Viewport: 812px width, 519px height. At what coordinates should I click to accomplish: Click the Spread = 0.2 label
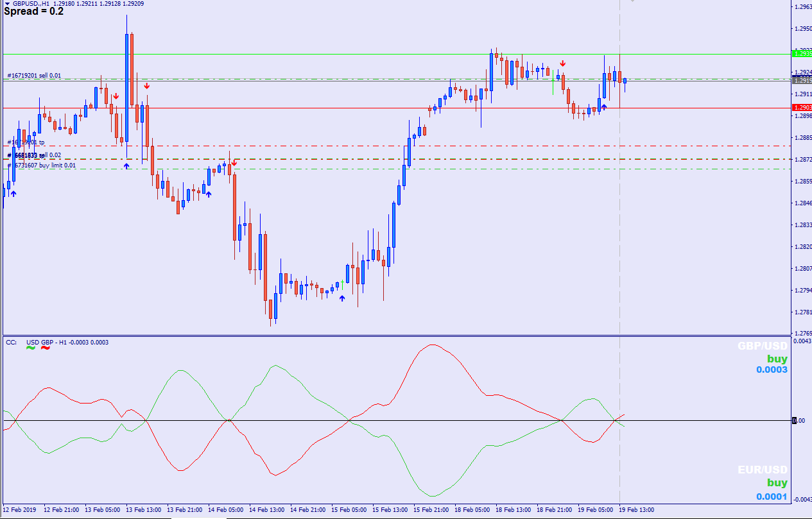[34, 12]
